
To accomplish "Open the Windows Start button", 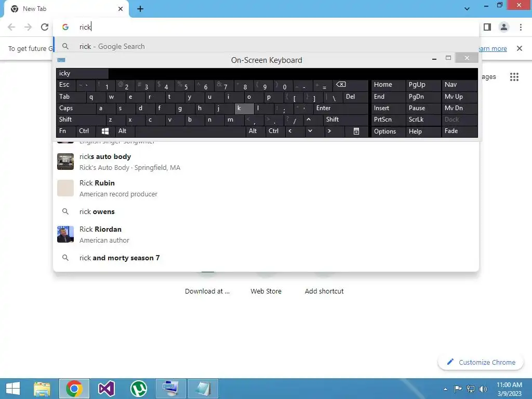I will [13, 389].
